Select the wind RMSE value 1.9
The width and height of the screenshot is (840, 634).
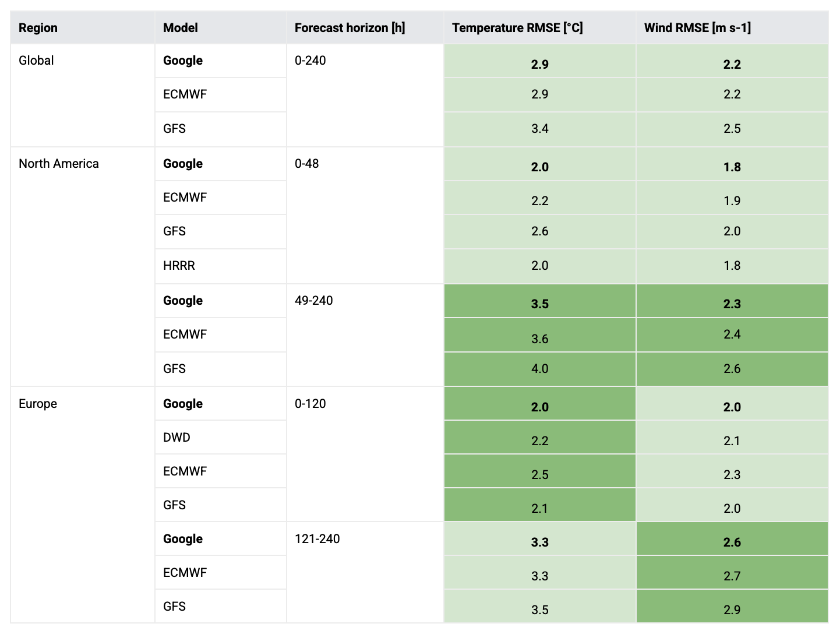click(x=732, y=201)
